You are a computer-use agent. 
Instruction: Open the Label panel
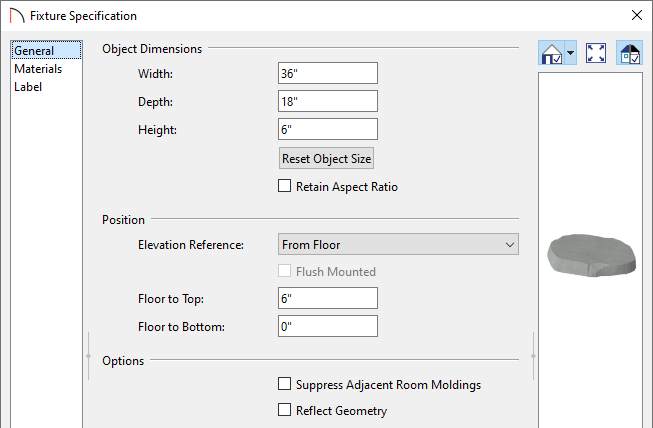[28, 87]
